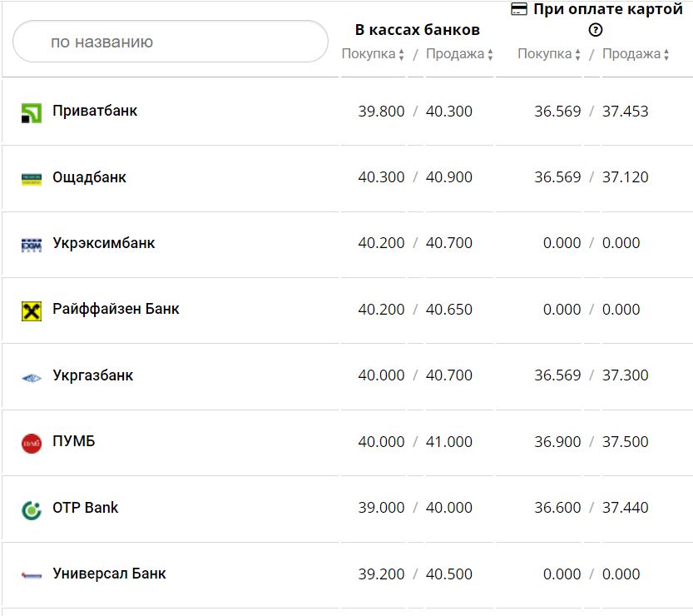Sort by cash desk Покупка rate
This screenshot has height=616, width=693.
(373, 55)
